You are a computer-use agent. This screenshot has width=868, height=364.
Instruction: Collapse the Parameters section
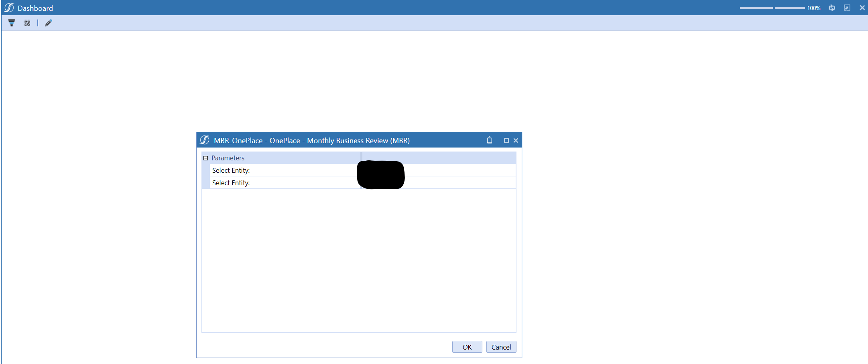(x=205, y=158)
